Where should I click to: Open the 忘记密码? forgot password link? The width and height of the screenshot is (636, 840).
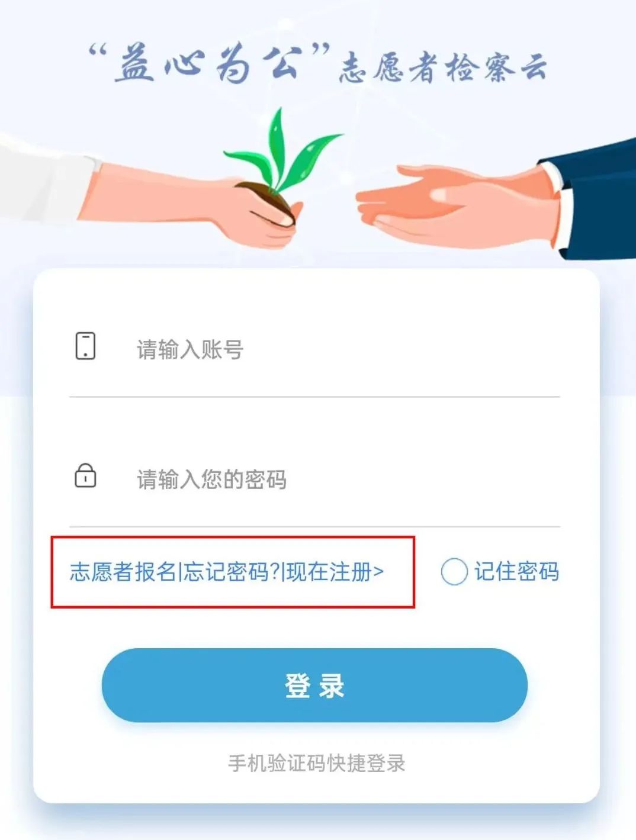[x=232, y=572]
